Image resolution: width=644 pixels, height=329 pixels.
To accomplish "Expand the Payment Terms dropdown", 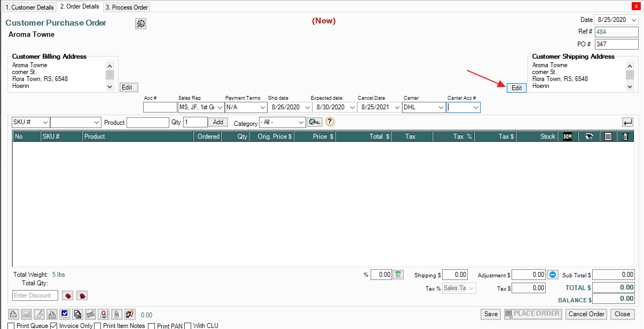I will click(x=263, y=107).
